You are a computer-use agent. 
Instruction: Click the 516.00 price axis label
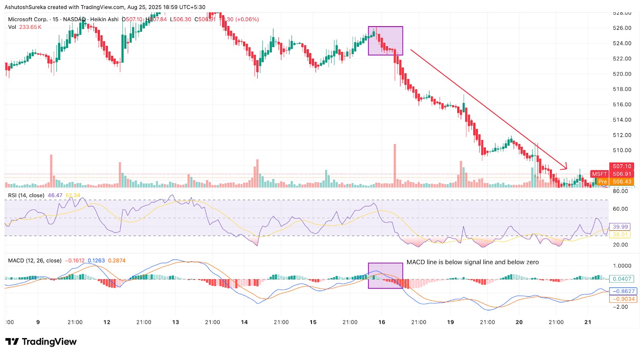(622, 104)
